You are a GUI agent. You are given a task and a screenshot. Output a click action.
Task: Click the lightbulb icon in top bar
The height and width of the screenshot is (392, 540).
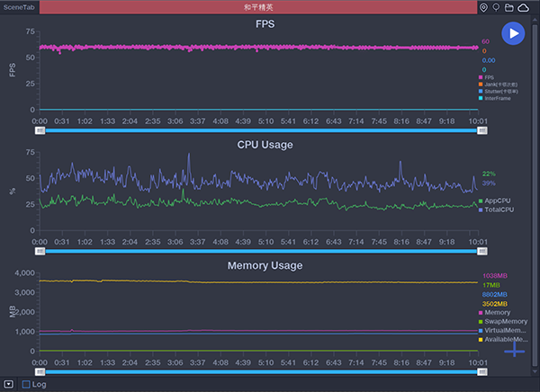click(x=496, y=7)
